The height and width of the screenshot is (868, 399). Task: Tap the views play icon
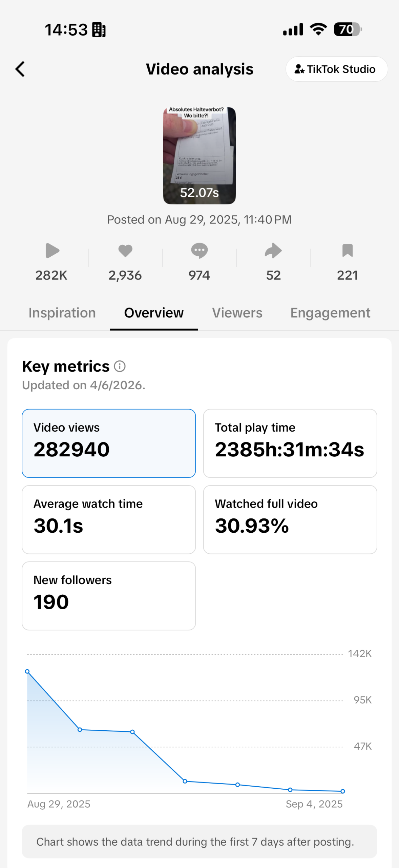pyautogui.click(x=52, y=251)
